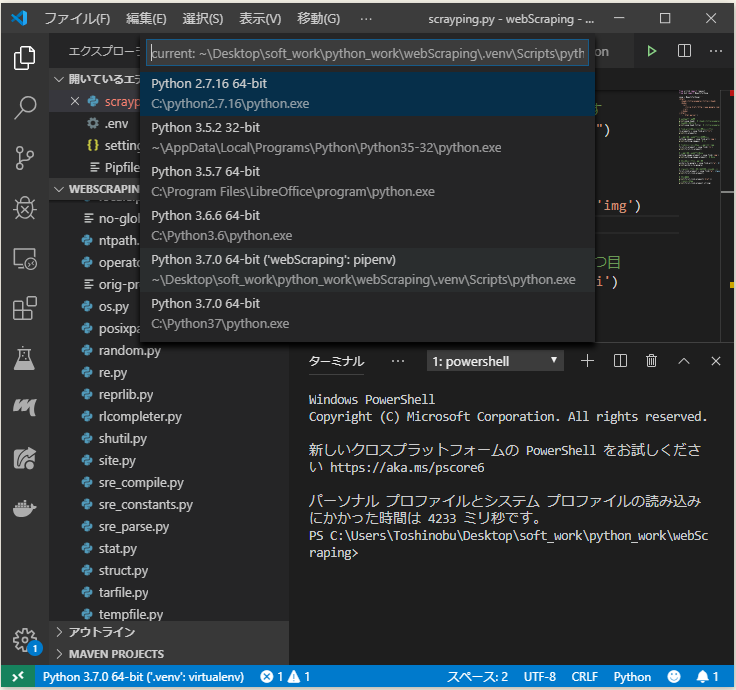Kill terminal with trash icon
The height and width of the screenshot is (690, 736).
(651, 361)
